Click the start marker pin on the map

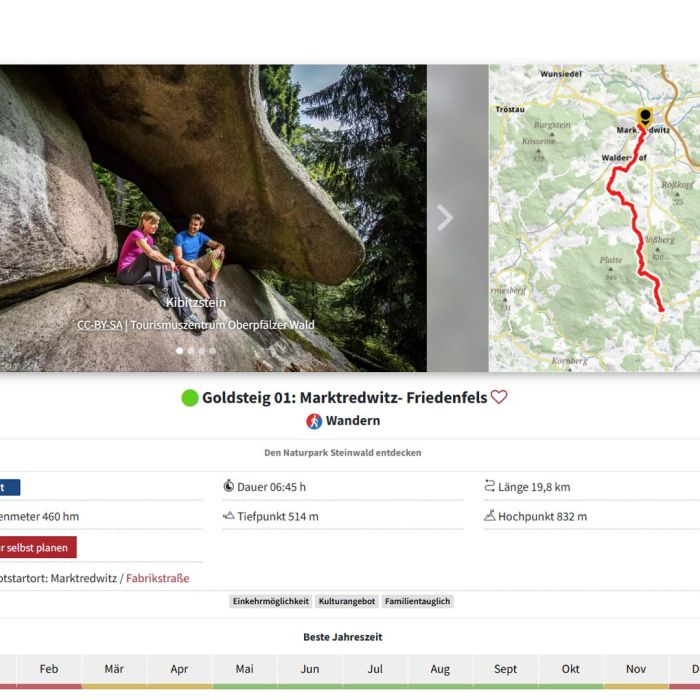(645, 117)
